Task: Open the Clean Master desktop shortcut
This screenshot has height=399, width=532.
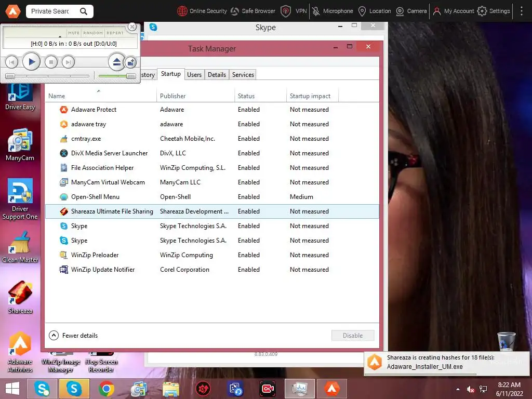Action: point(20,247)
